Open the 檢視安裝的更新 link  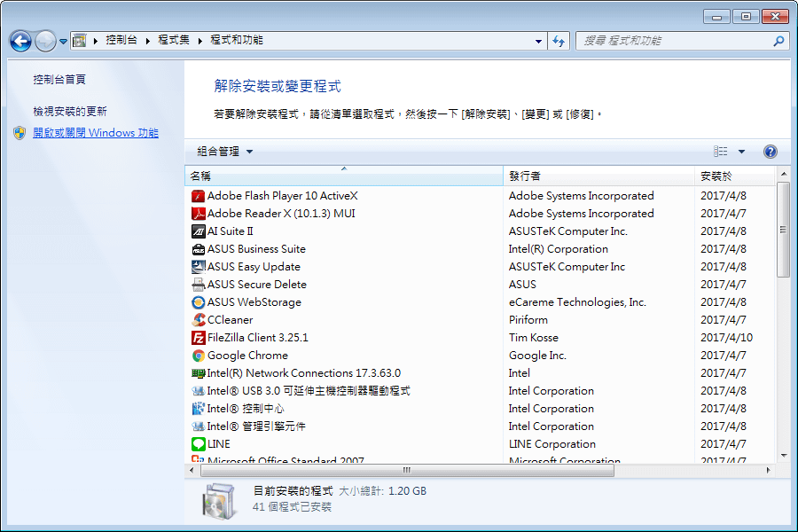pos(70,112)
